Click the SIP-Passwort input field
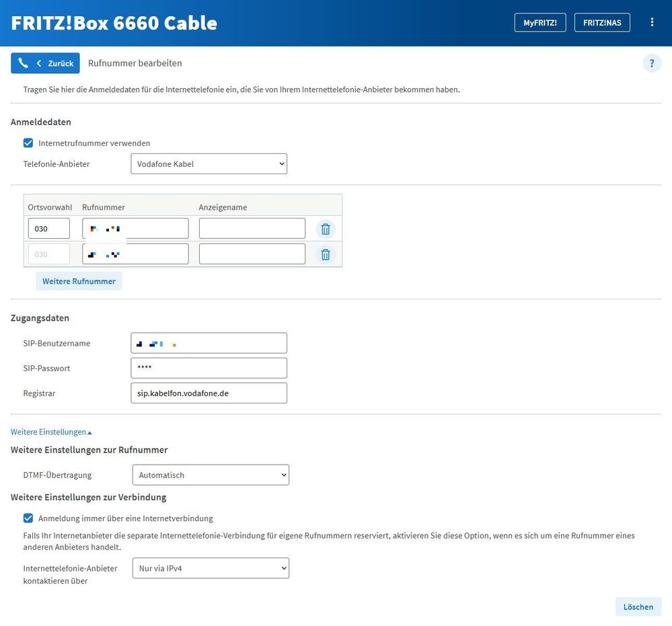The image size is (672, 626). pyautogui.click(x=209, y=368)
